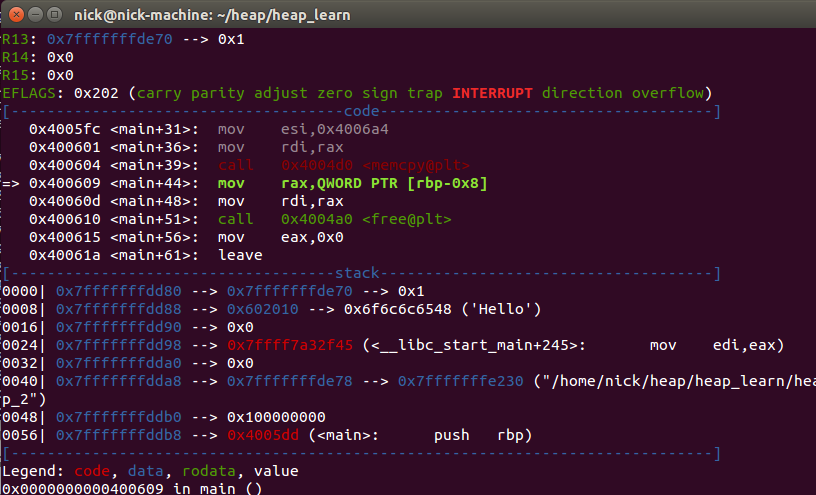This screenshot has height=495, width=816.
Task: Close the terminal window with red button
Action: [17, 15]
